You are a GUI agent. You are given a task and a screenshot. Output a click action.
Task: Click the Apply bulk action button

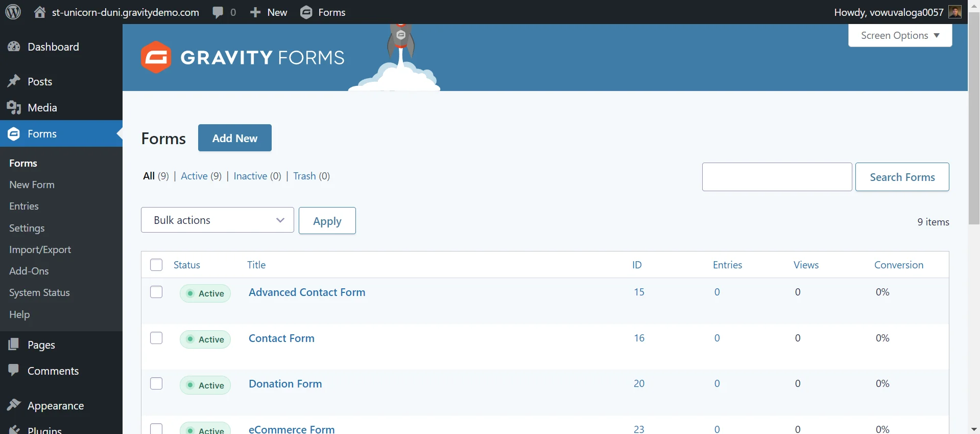[x=327, y=221]
